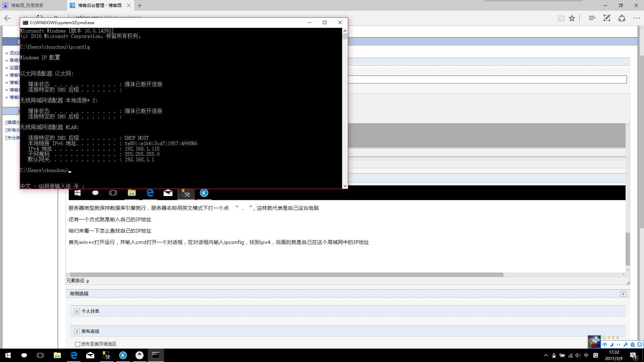This screenshot has width=644, height=362.
Task: Toggle punctuation mode on IME bar
Action: [619, 345]
